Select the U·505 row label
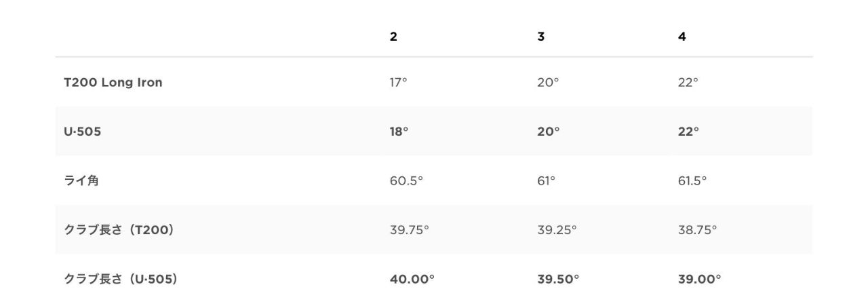Image resolution: width=868 pixels, height=306 pixels. [82, 132]
